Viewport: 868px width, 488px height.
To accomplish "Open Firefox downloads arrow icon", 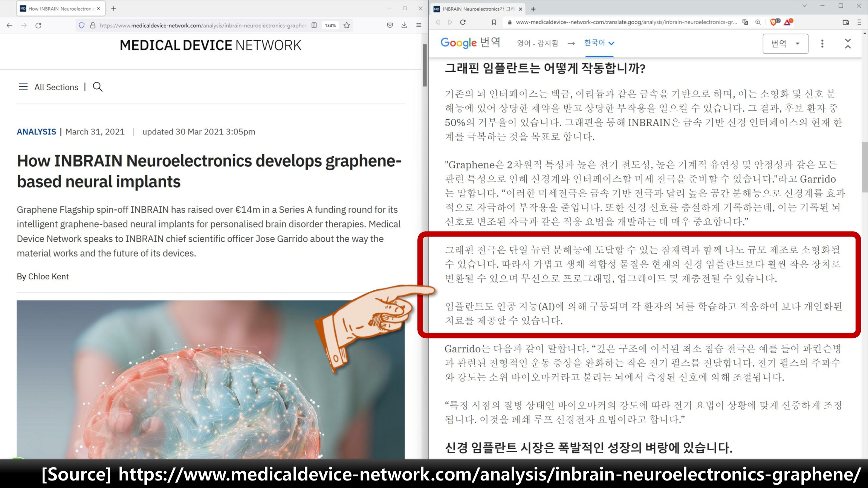I will coord(404,26).
